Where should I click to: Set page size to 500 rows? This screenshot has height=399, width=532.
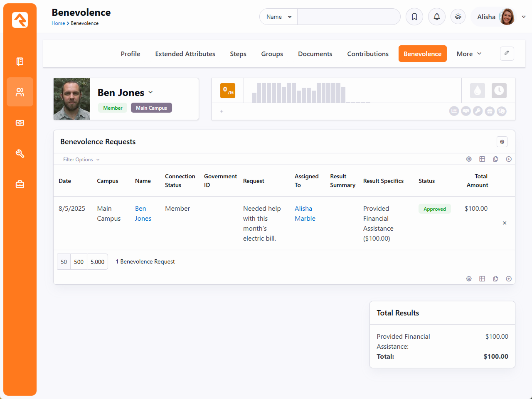[x=79, y=262]
